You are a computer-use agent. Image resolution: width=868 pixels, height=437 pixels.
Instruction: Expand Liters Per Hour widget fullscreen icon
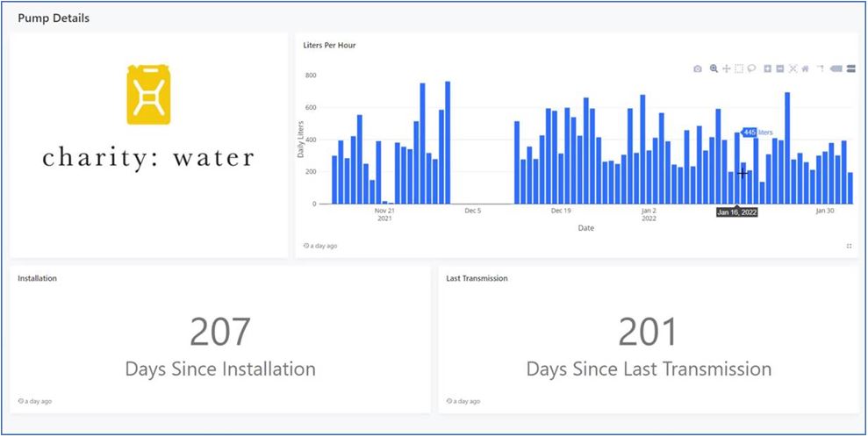click(x=850, y=247)
